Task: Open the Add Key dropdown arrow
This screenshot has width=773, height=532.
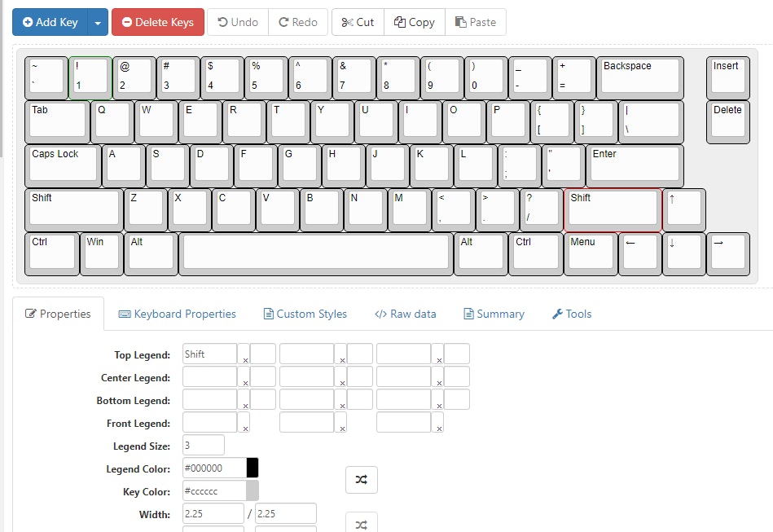Action: tap(98, 22)
